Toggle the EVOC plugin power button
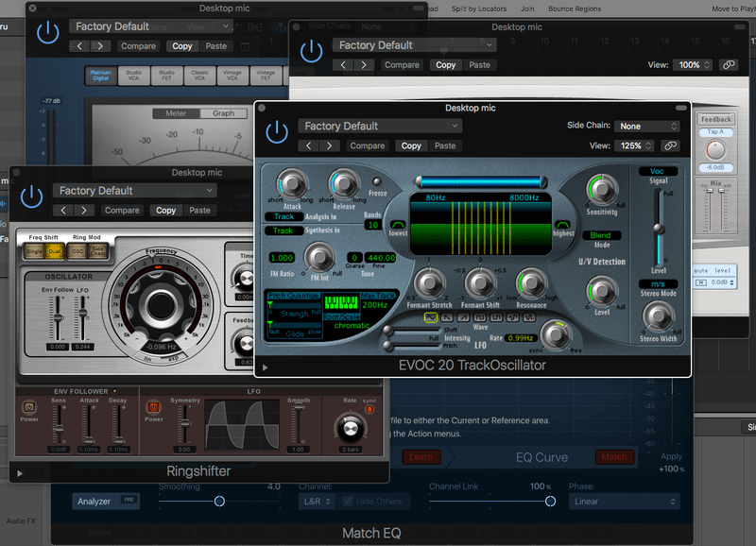756x546 pixels. [277, 132]
